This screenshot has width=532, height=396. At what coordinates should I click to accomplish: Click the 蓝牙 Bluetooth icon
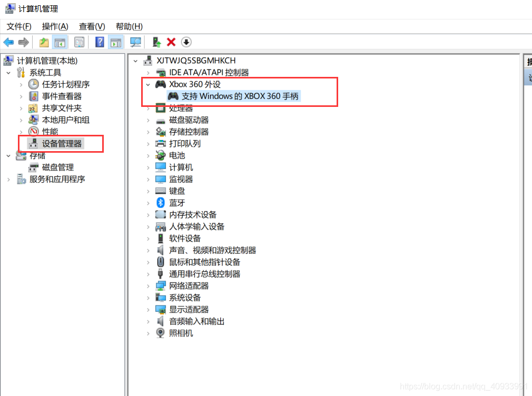[161, 203]
